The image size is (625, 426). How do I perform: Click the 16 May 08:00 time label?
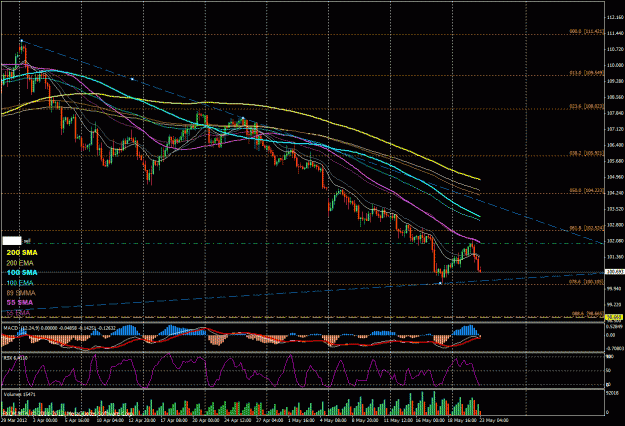pyautogui.click(x=430, y=420)
